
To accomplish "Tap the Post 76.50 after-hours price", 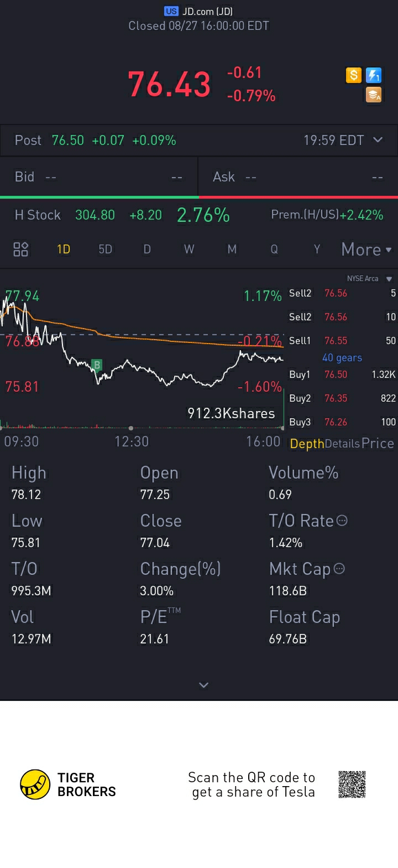I will (x=68, y=141).
